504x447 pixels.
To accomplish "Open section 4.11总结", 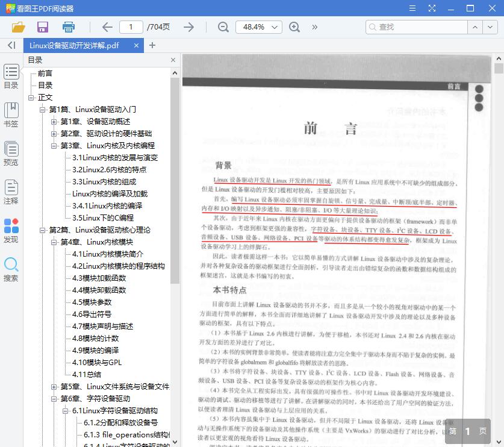I will 87,374.
